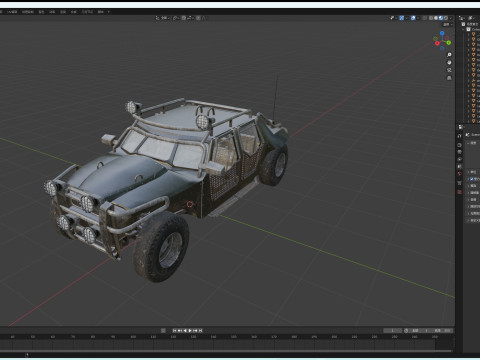Toggle proportional editing button

tap(198, 18)
